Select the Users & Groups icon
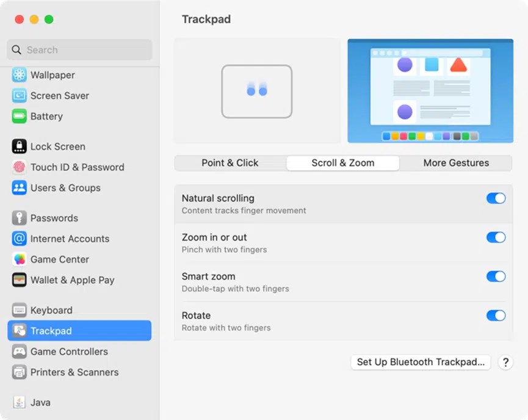Image resolution: width=528 pixels, height=420 pixels. [19, 187]
